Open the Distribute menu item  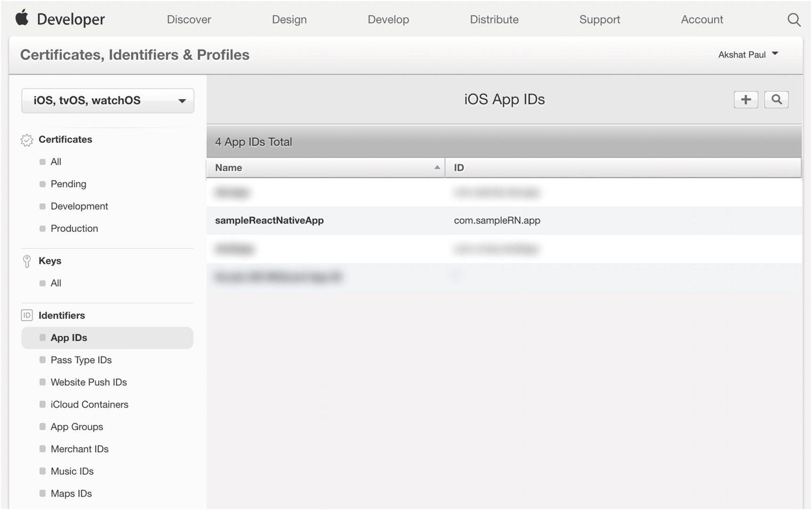(494, 20)
